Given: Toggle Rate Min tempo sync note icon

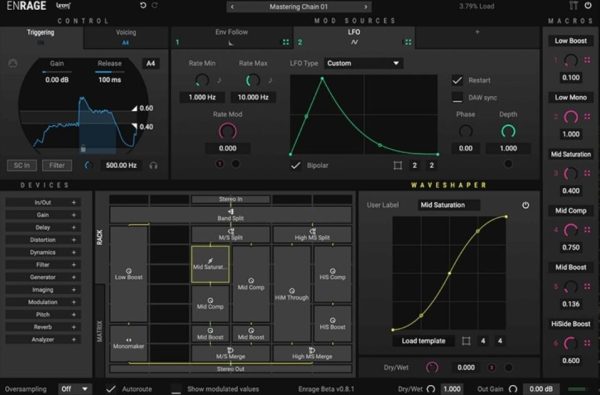Looking at the screenshot, I should pos(219,80).
